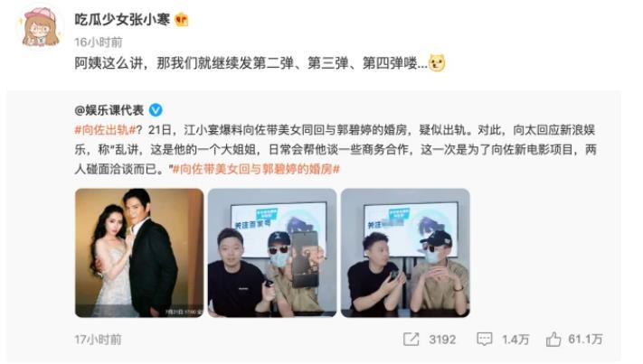View third thumbnail of two seated men
643x364 pixels.
pos(405,253)
